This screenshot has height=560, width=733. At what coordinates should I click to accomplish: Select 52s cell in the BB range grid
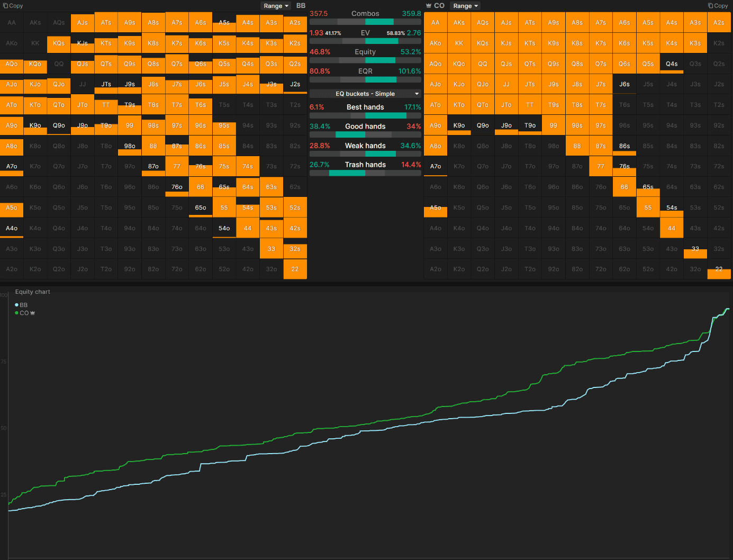tap(295, 207)
